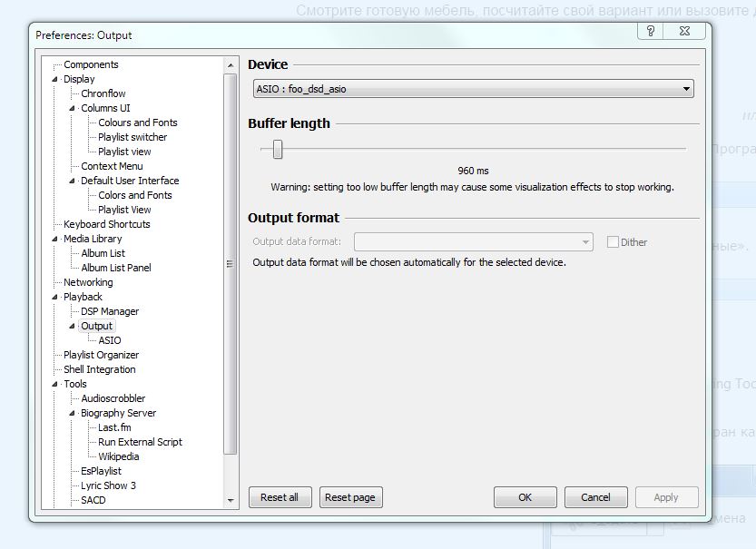Confirm with the OK button
This screenshot has height=549, width=756.
[x=525, y=497]
